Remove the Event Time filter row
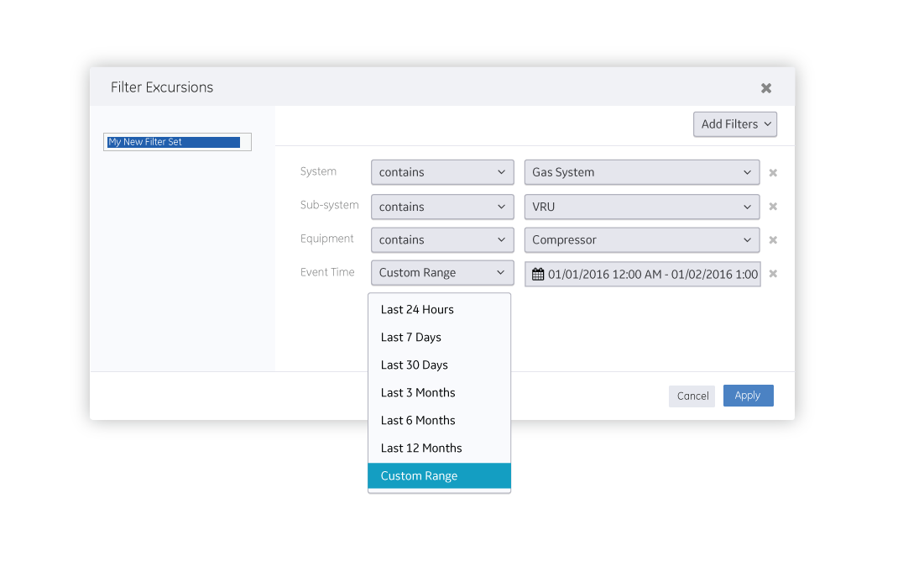 (773, 274)
